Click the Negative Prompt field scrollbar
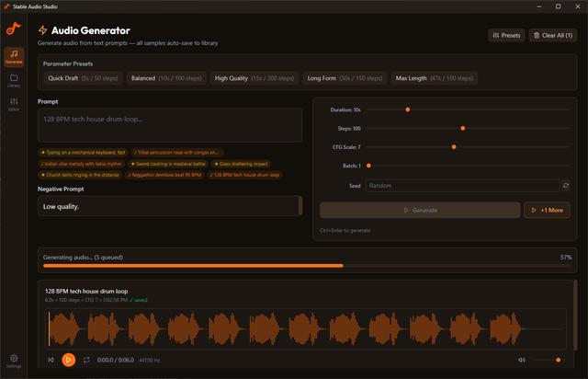The height and width of the screenshot is (379, 588). [x=300, y=206]
